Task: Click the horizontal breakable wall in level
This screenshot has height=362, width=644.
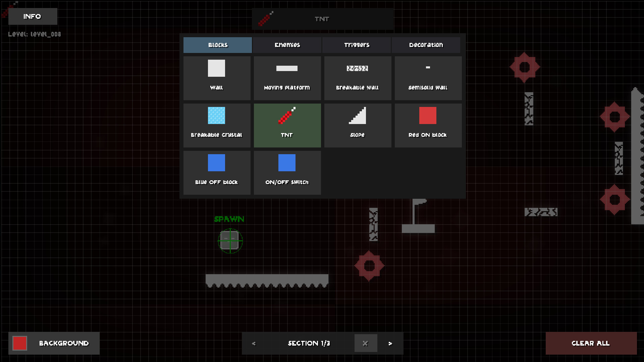Action: (x=541, y=212)
